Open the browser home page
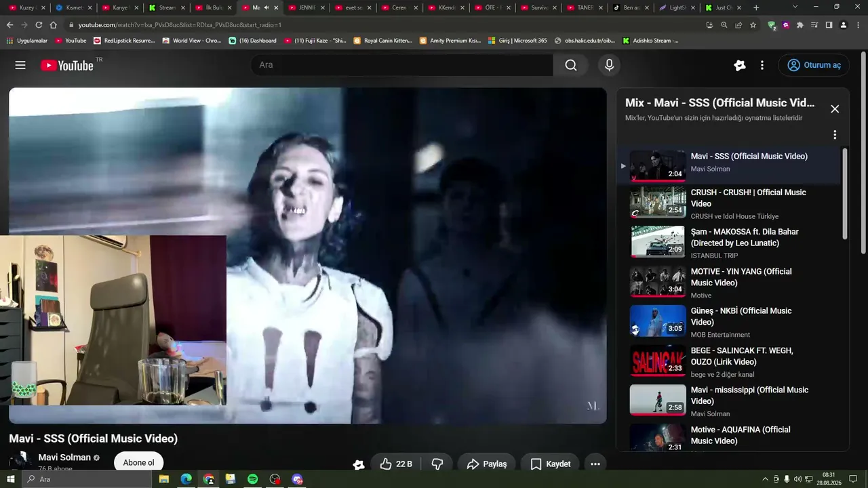The image size is (868, 488). click(54, 25)
